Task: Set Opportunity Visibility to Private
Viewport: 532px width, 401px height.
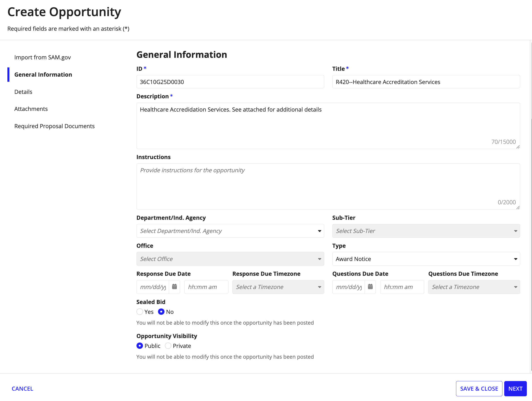Action: (168, 346)
